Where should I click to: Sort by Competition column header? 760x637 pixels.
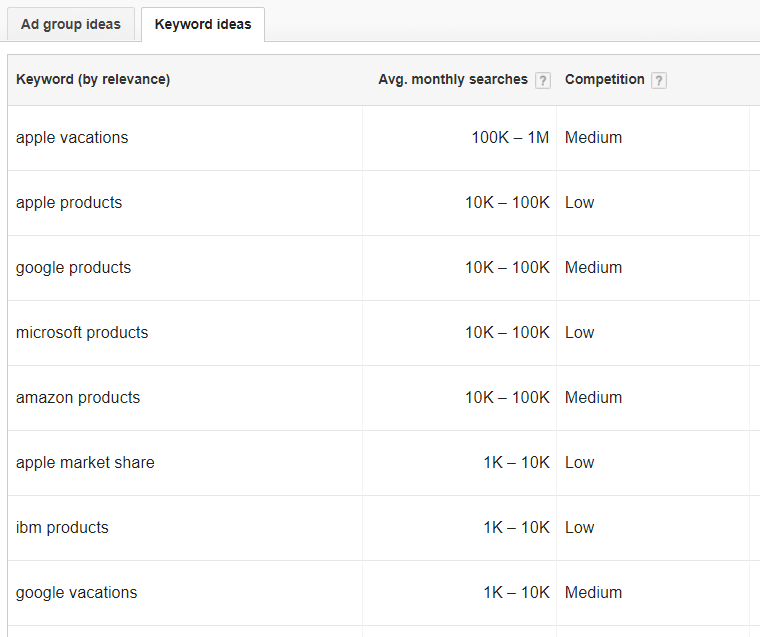[604, 80]
